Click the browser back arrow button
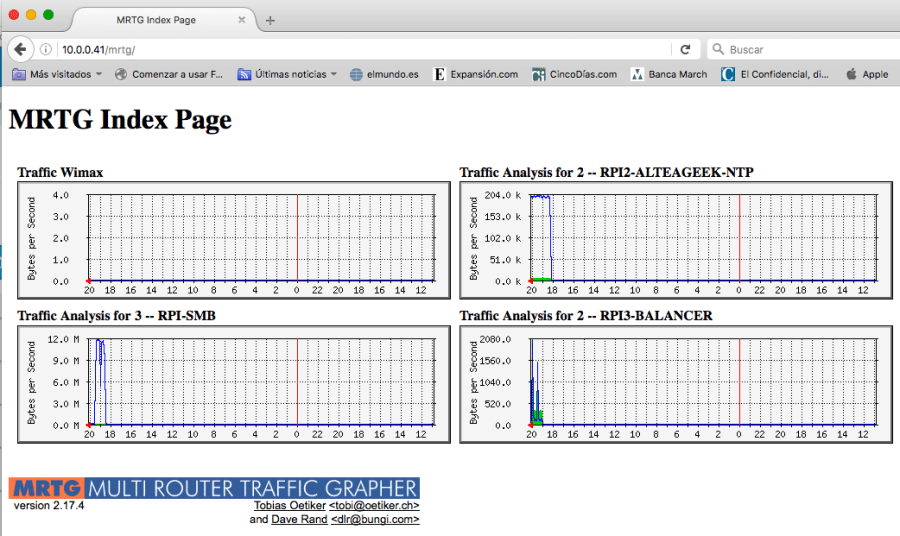900x536 pixels. [x=20, y=49]
